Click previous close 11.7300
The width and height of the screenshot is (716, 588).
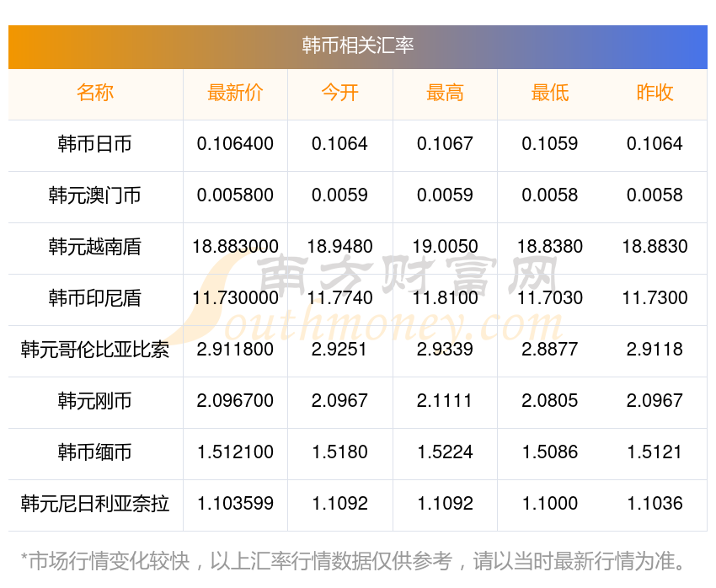click(655, 298)
